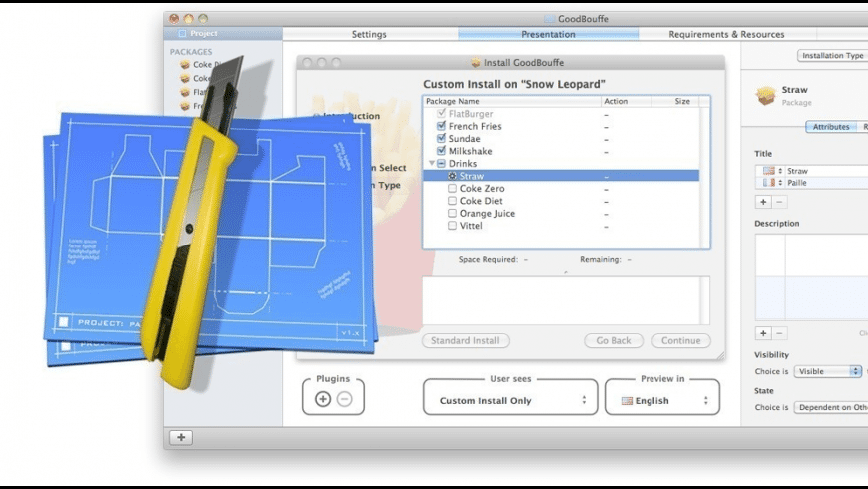
Task: Add a description localization with plus
Action: pos(763,333)
